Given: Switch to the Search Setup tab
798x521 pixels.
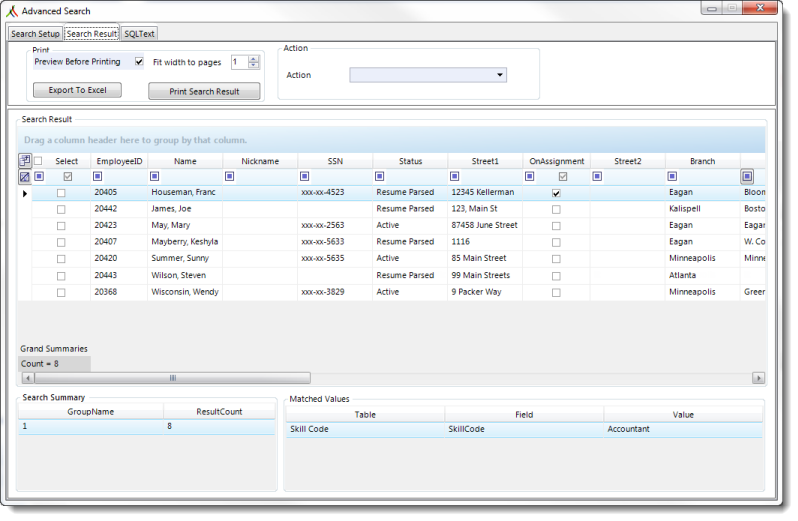Looking at the screenshot, I should [35, 34].
